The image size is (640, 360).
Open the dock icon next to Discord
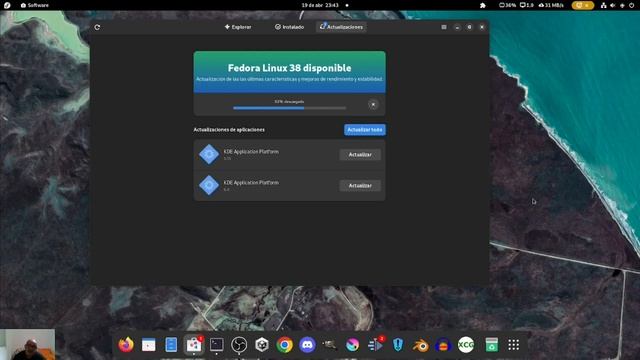[x=330, y=345]
